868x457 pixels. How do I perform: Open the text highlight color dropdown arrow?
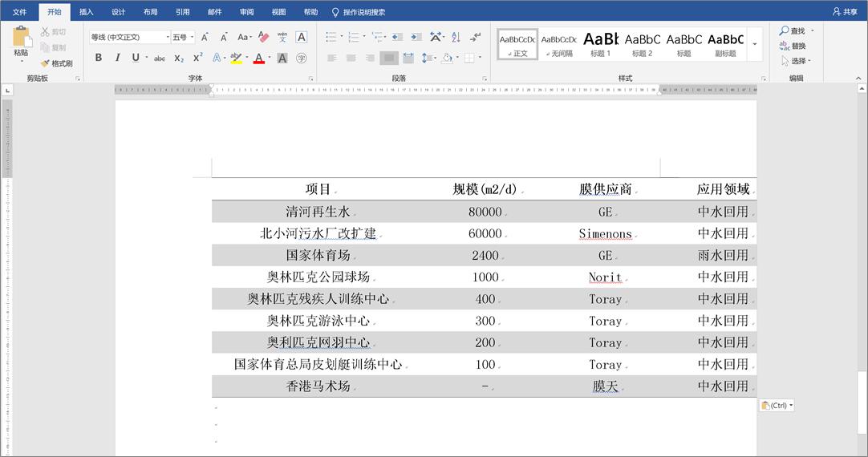(247, 58)
